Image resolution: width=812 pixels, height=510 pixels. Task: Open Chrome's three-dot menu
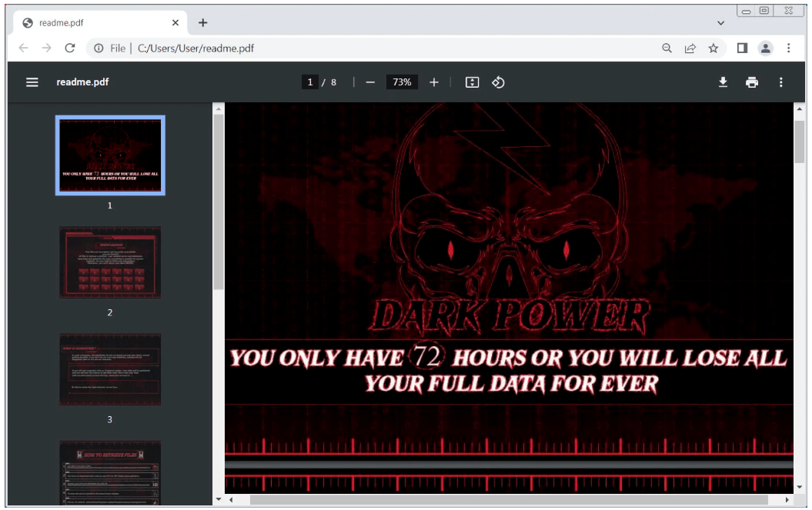click(x=789, y=48)
